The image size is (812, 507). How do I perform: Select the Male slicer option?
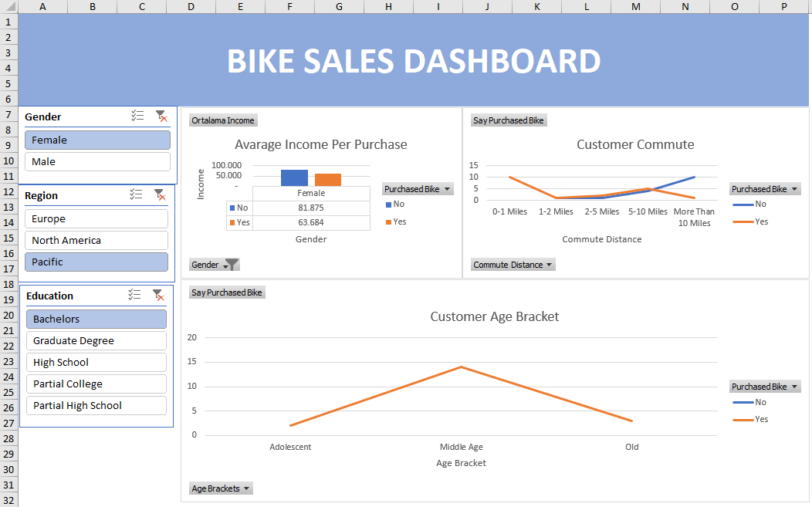[97, 161]
